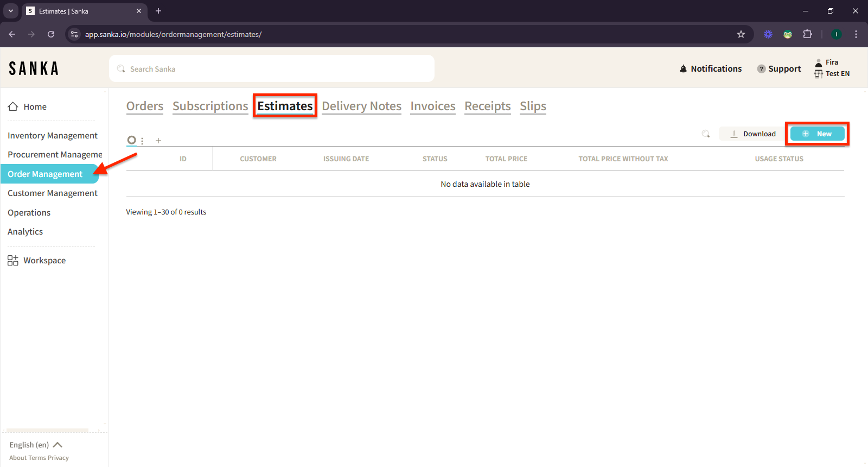The width and height of the screenshot is (868, 467).
Task: Switch to the Delivery Notes tab
Action: (x=361, y=106)
